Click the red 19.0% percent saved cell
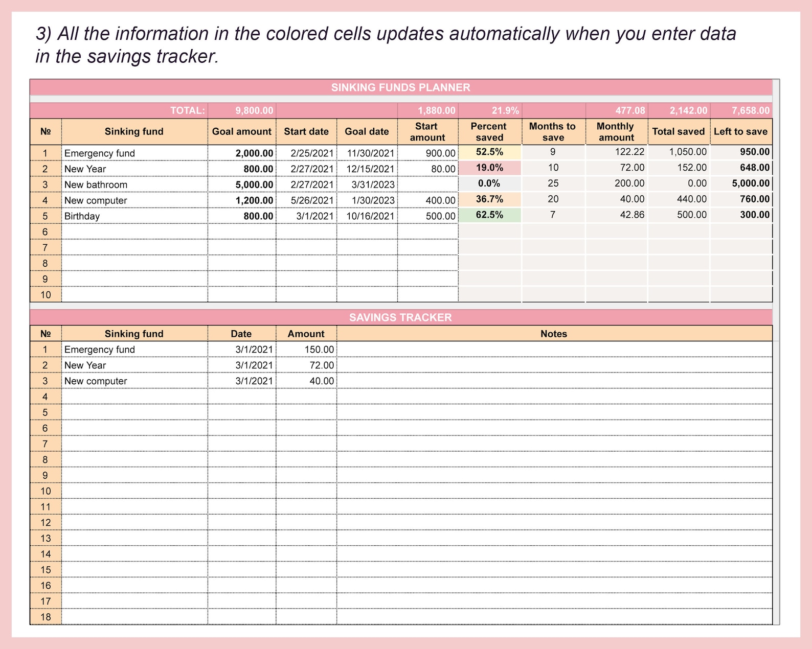 pos(490,168)
